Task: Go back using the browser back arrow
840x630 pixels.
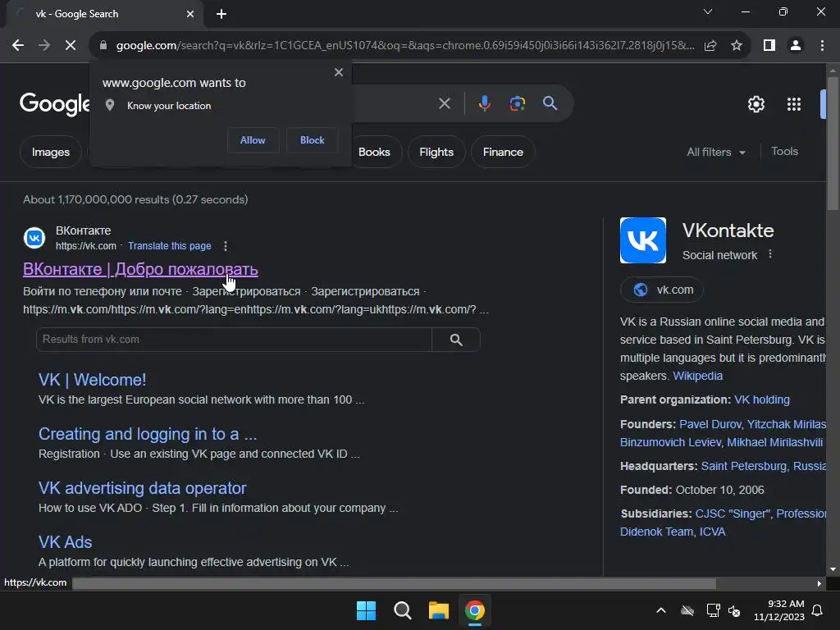Action: tap(18, 46)
